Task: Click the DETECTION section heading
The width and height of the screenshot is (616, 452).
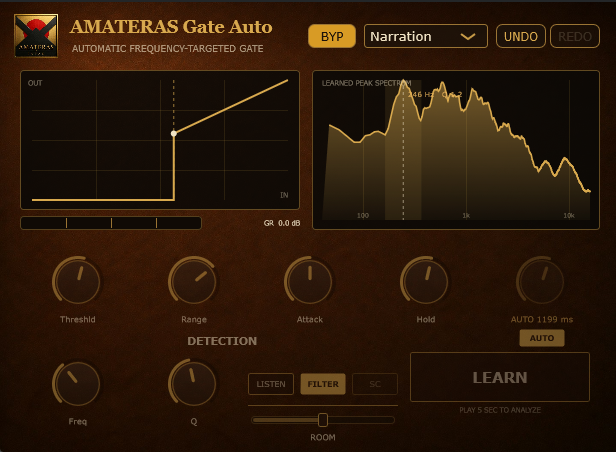Action: coord(222,341)
